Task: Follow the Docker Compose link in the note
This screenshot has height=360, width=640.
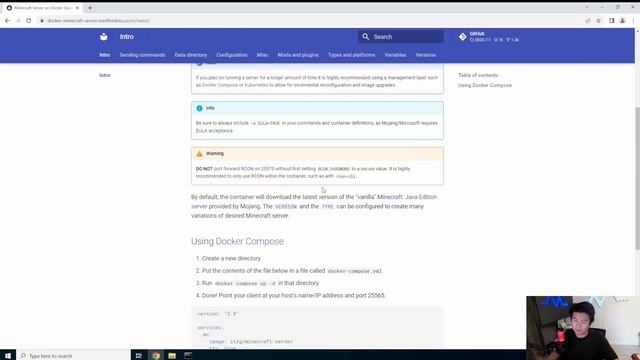Action: [220, 85]
